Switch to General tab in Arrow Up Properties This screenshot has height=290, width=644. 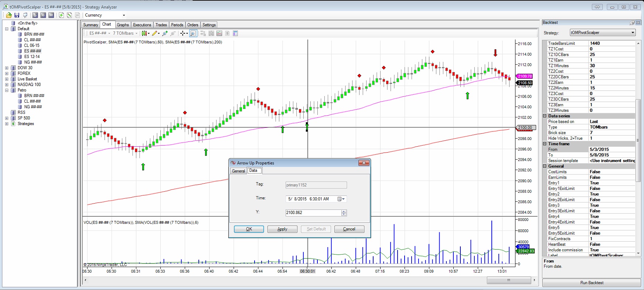click(x=238, y=171)
